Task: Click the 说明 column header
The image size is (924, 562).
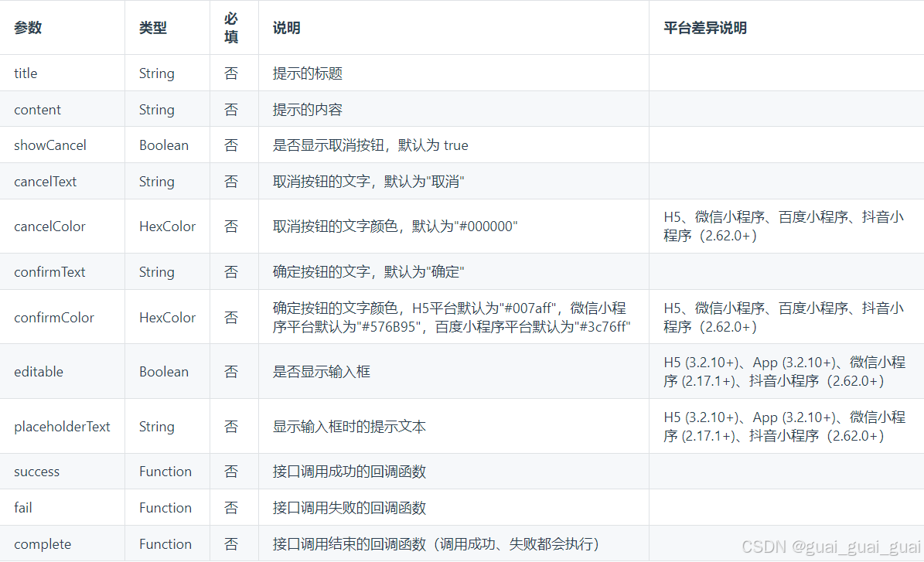Action: [286, 28]
